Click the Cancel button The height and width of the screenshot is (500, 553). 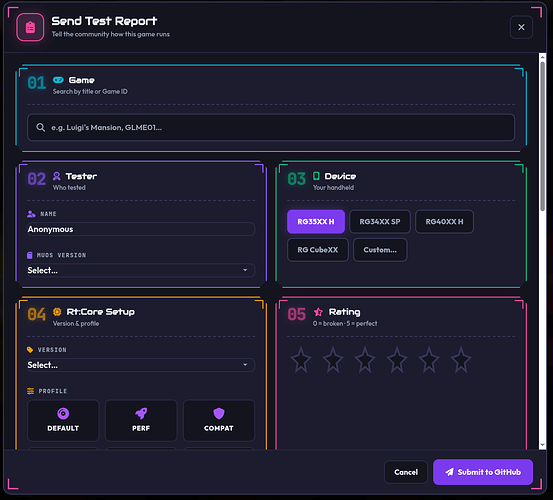pyautogui.click(x=406, y=472)
